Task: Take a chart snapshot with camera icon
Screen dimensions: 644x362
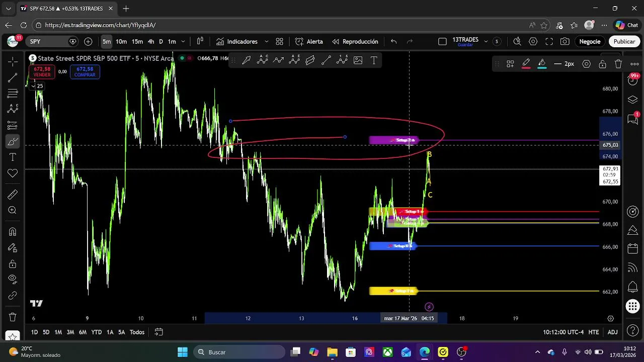Action: [x=565, y=41]
